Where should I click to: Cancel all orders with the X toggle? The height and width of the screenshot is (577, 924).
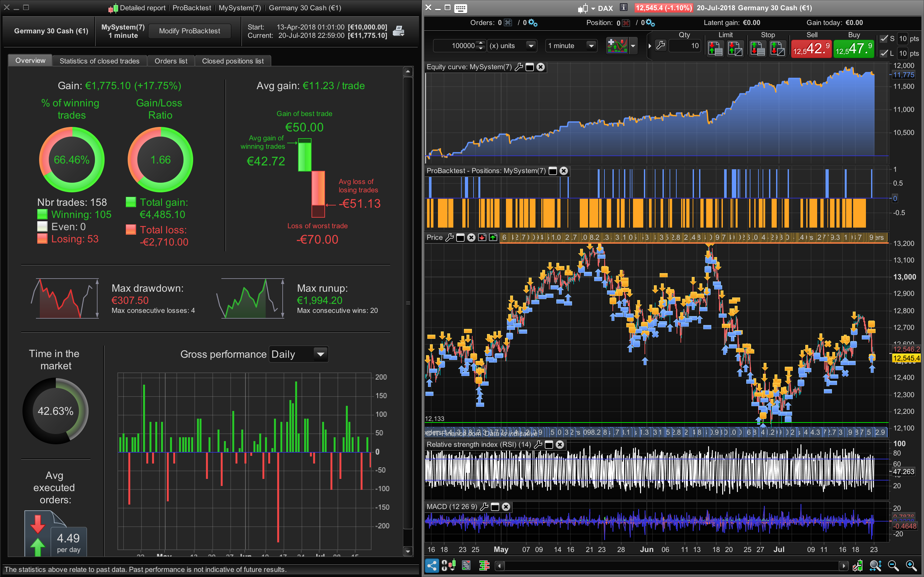[x=508, y=23]
